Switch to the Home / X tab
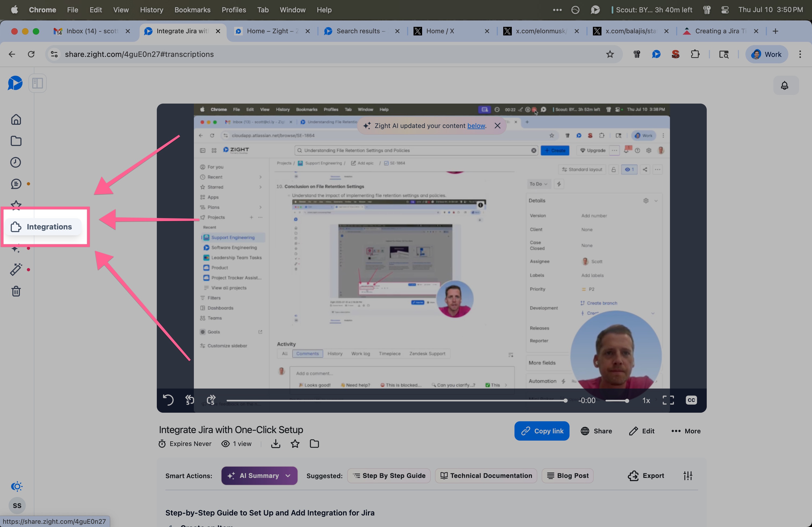 coord(451,31)
